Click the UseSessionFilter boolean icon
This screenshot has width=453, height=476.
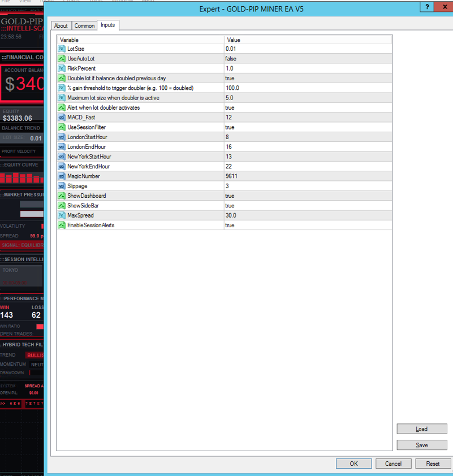[x=62, y=127]
